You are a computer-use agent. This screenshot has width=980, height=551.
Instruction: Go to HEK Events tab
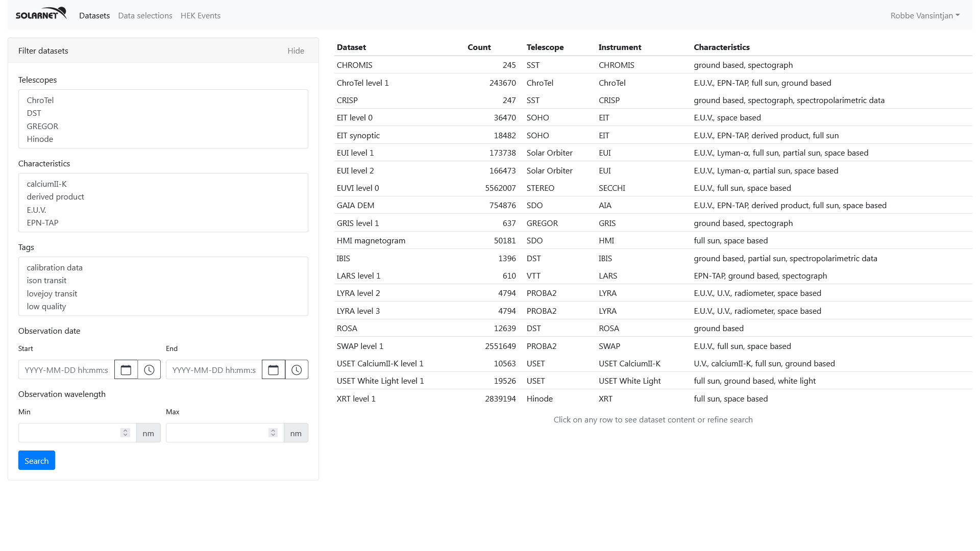(x=201, y=15)
